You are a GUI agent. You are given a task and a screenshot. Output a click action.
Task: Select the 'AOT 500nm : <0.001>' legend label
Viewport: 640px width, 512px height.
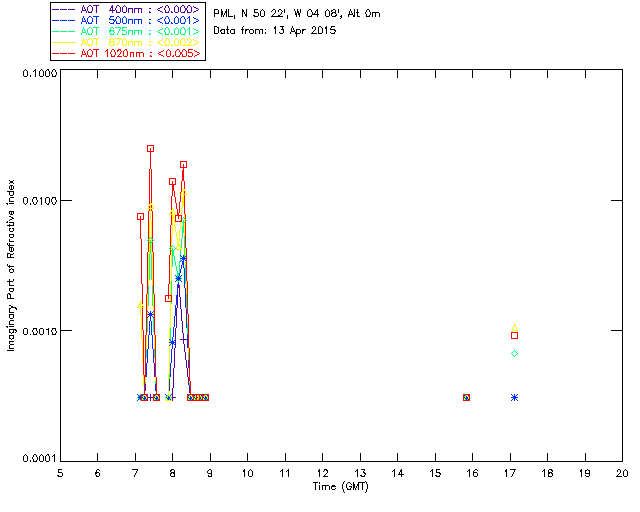point(140,20)
